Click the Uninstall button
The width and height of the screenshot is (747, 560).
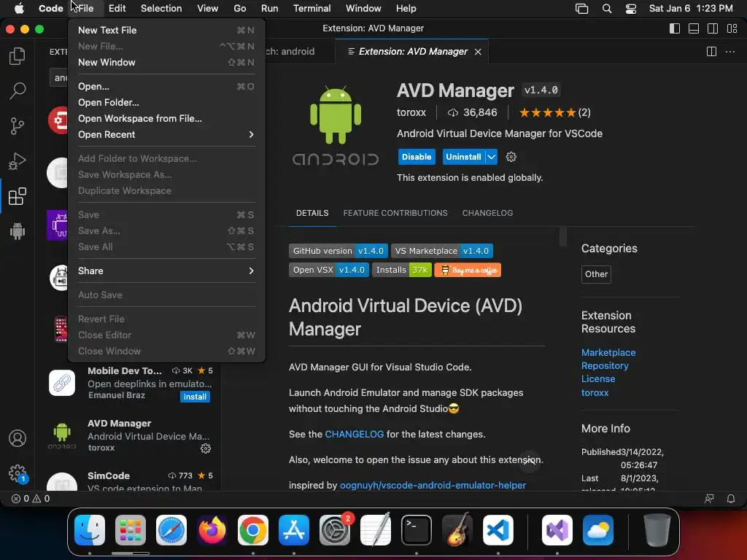[463, 157]
